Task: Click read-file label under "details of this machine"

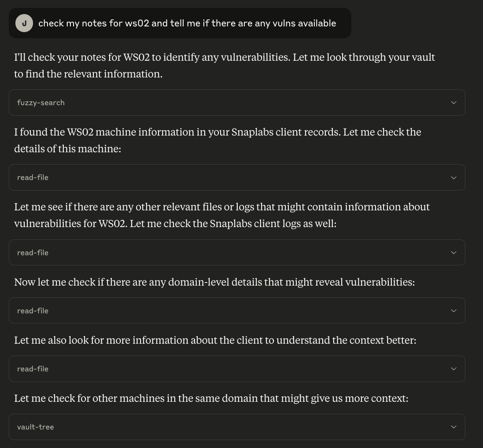Action: click(x=33, y=177)
